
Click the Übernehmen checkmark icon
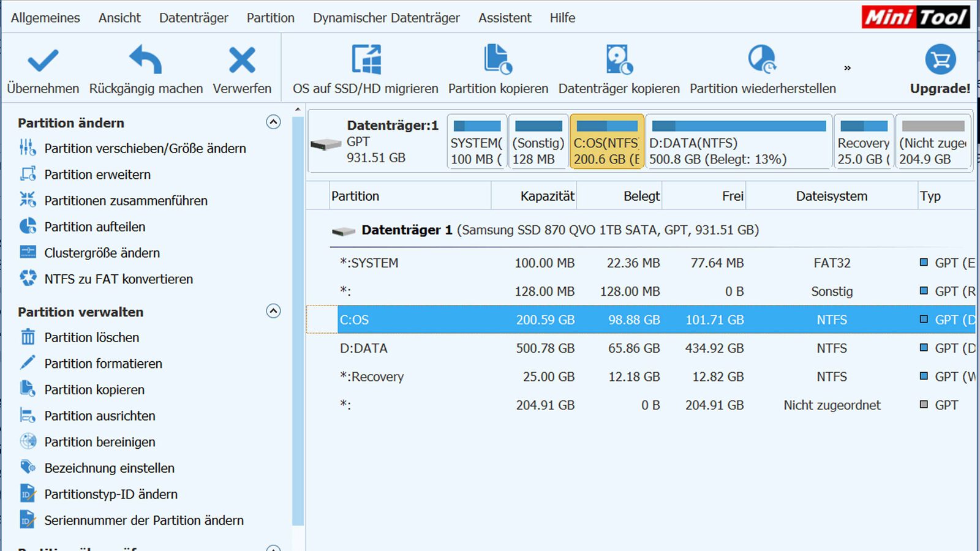click(x=43, y=61)
